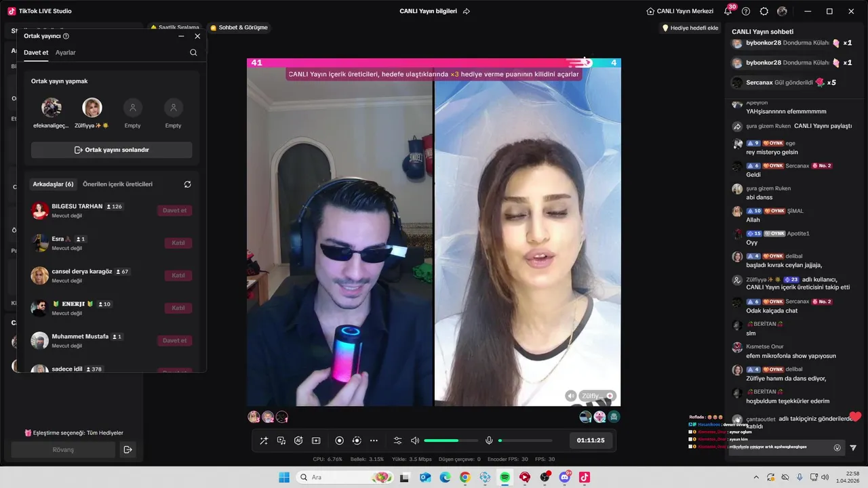
Task: Open the magic wand effects tool
Action: pos(264,441)
